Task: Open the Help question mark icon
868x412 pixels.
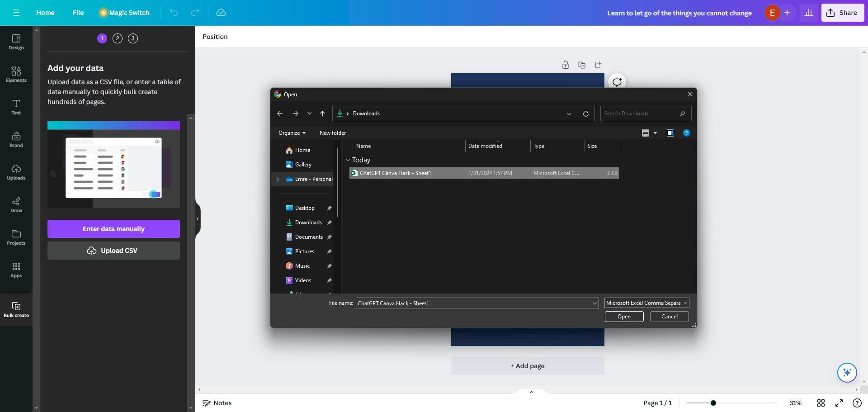Action: click(x=857, y=403)
